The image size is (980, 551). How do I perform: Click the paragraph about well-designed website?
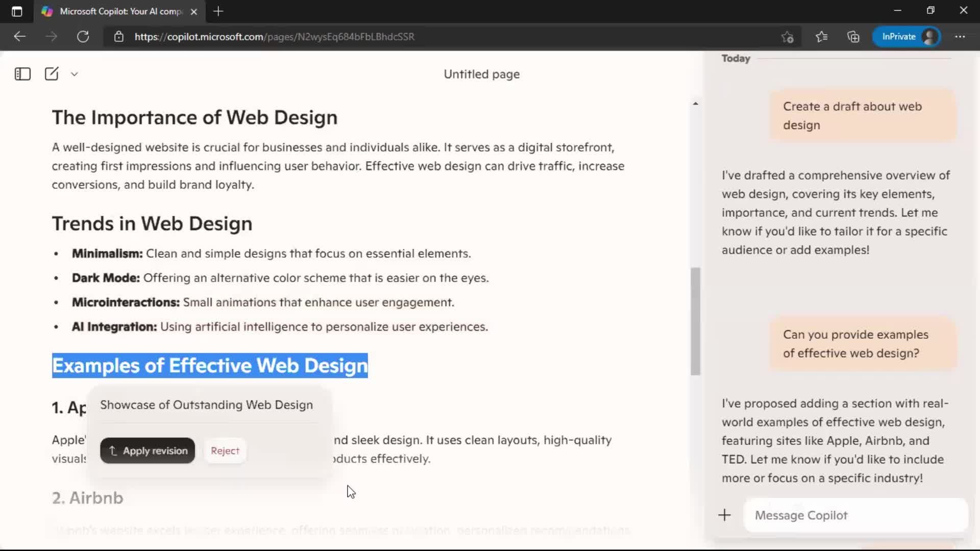click(x=338, y=166)
